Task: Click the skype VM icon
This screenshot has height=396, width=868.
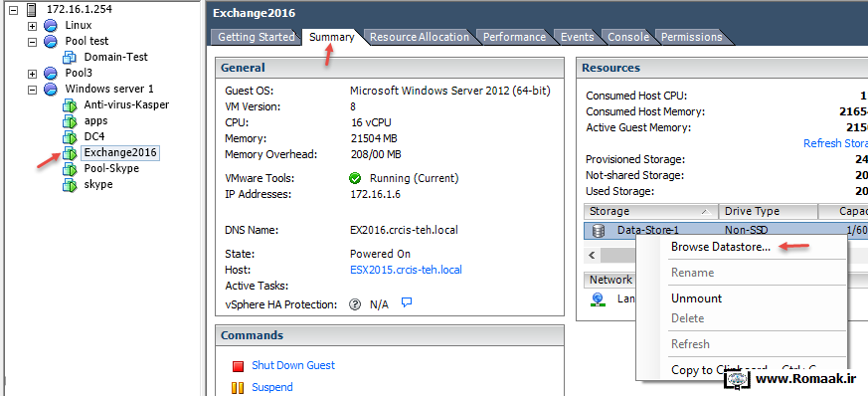Action: (x=70, y=185)
